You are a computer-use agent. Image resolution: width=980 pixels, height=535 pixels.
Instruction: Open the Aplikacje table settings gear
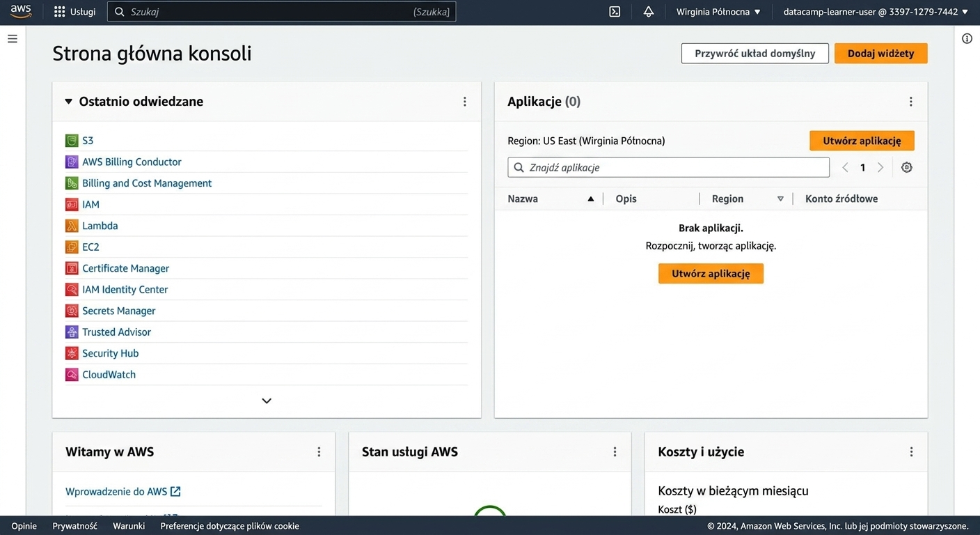[906, 167]
